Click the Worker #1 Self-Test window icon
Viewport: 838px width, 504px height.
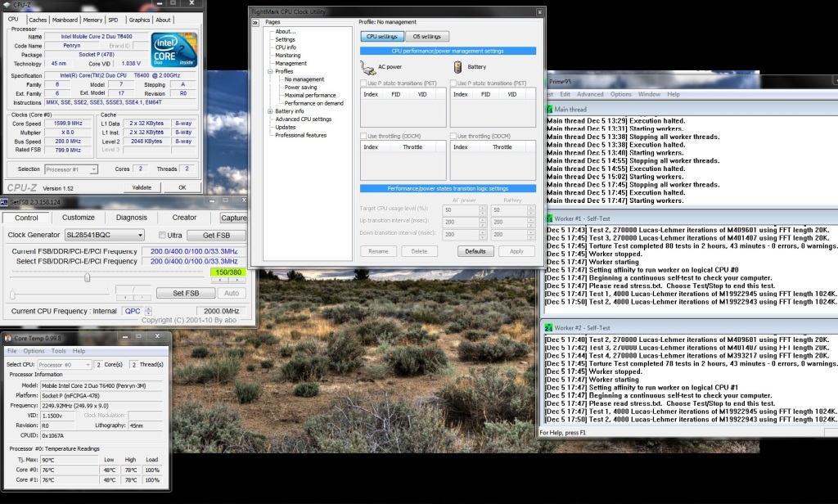click(x=549, y=218)
